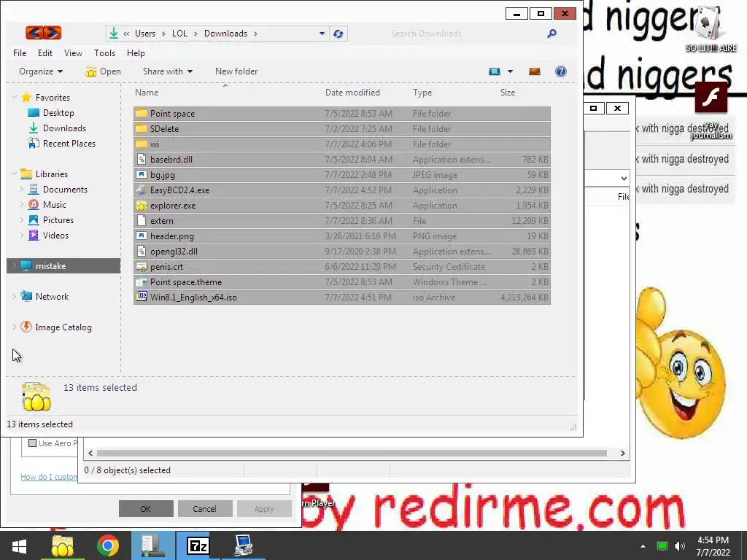Open the Tools menu

[x=104, y=52]
